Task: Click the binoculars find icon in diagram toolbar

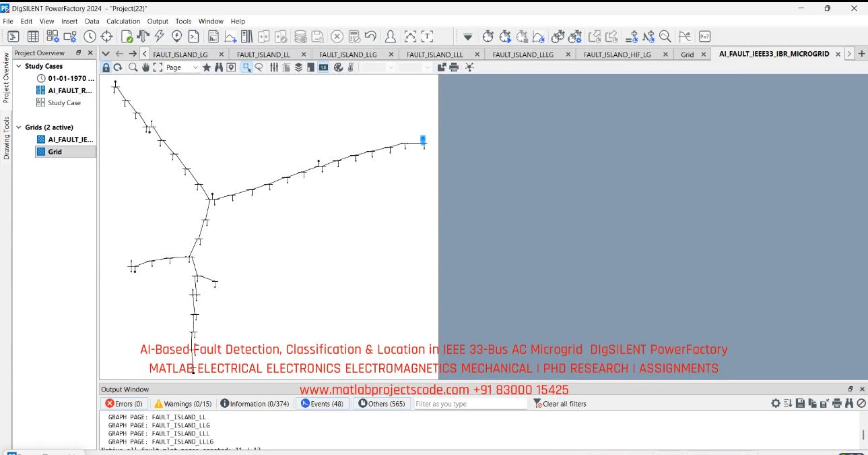Action: (219, 67)
